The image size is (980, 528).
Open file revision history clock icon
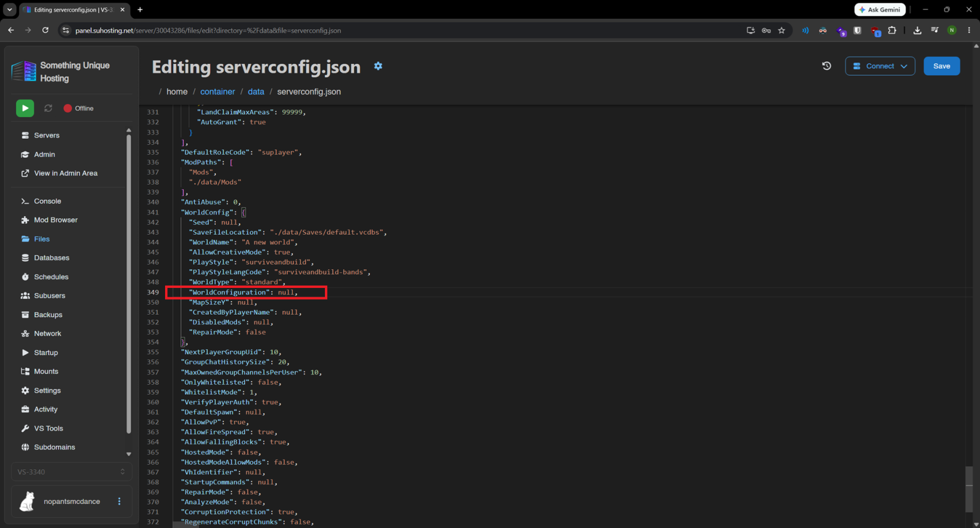[827, 66]
